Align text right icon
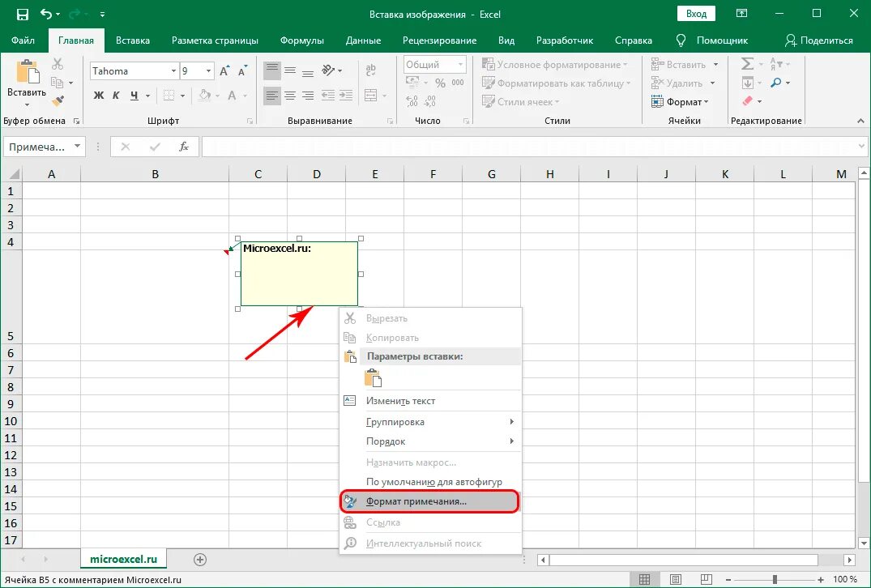871x588 pixels. (x=308, y=96)
